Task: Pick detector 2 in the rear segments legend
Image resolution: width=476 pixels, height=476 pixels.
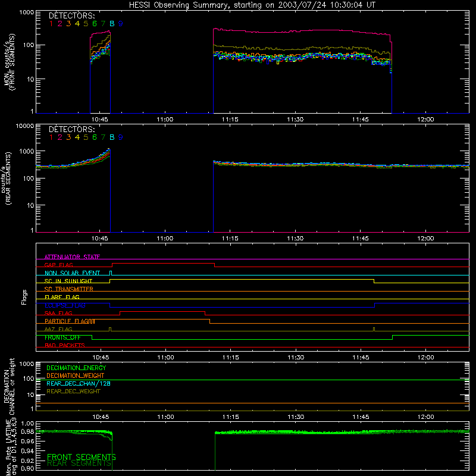Action: click(x=60, y=137)
